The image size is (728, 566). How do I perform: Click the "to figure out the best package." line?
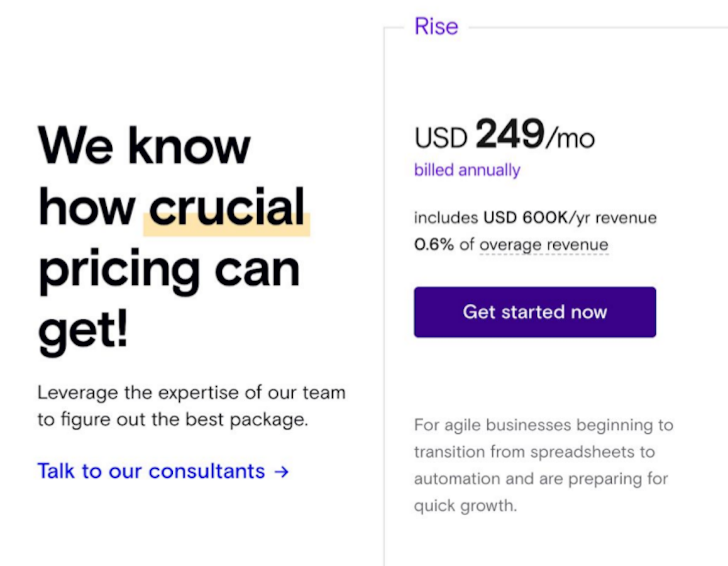(173, 419)
